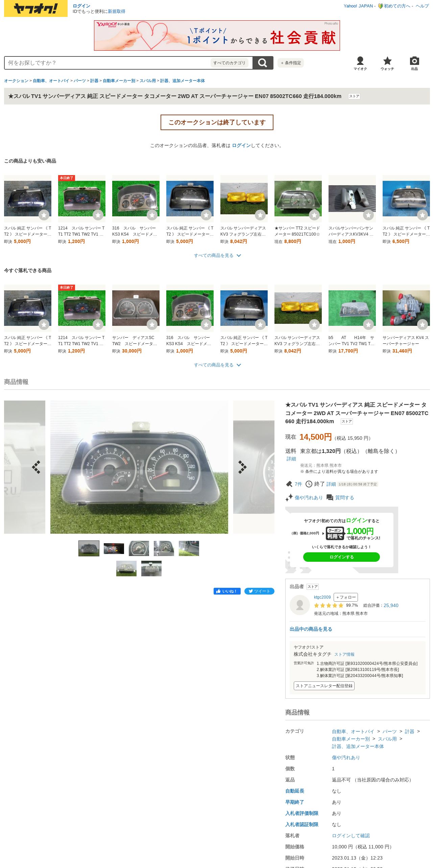This screenshot has width=434, height=868.
Task: Focus the 何をお探しですか search field
Action: tap(108, 63)
